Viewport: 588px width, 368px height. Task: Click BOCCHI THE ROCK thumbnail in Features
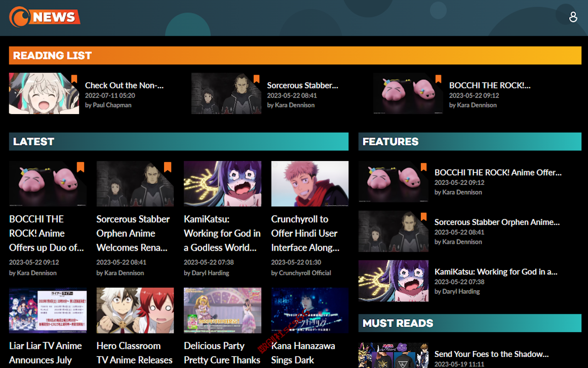coord(393,182)
